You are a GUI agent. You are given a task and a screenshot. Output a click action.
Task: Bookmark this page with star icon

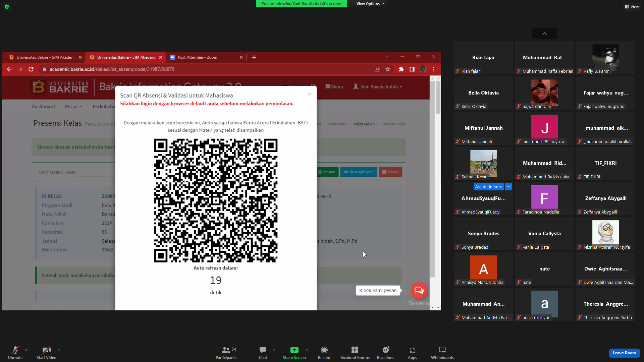click(x=388, y=69)
